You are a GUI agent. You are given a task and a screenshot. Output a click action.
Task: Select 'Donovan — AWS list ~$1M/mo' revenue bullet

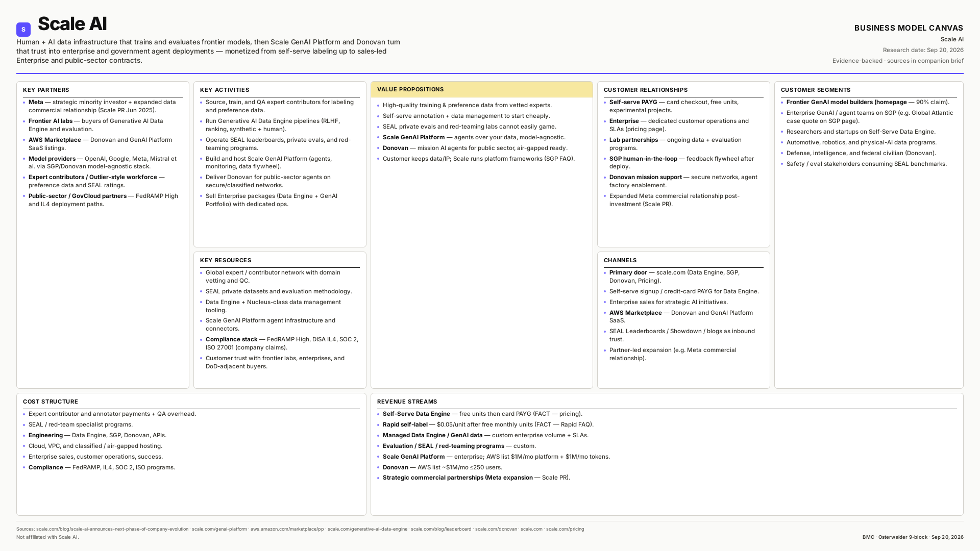pos(443,467)
